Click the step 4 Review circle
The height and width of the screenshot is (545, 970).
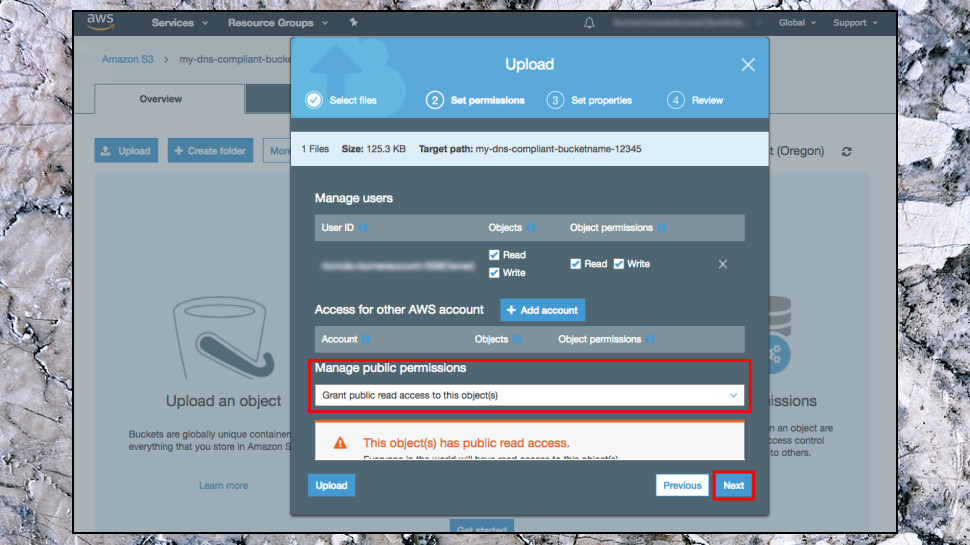(676, 100)
